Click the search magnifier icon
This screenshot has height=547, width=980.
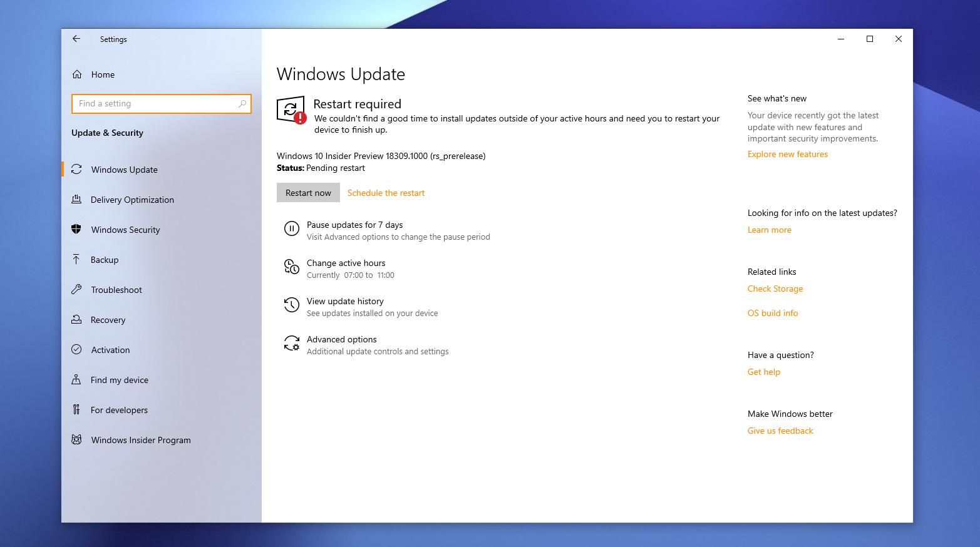242,104
